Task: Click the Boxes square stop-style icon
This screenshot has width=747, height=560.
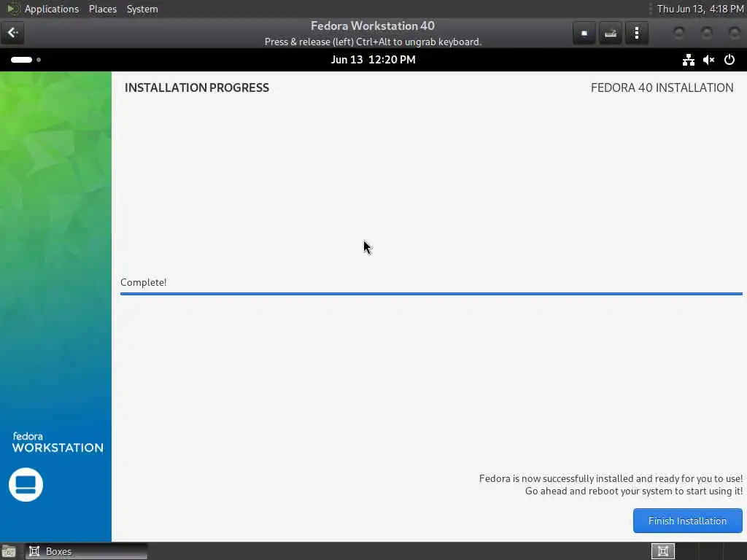Action: point(584,33)
